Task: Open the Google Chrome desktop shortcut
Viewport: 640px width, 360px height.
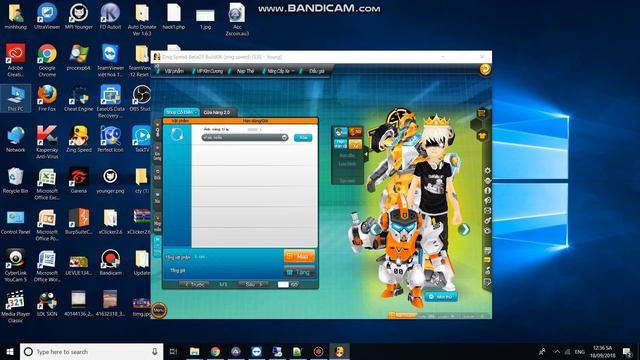Action: pyautogui.click(x=47, y=61)
